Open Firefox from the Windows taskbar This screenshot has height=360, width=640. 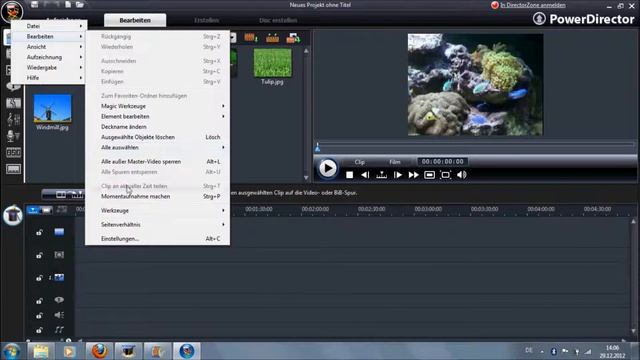(x=99, y=351)
